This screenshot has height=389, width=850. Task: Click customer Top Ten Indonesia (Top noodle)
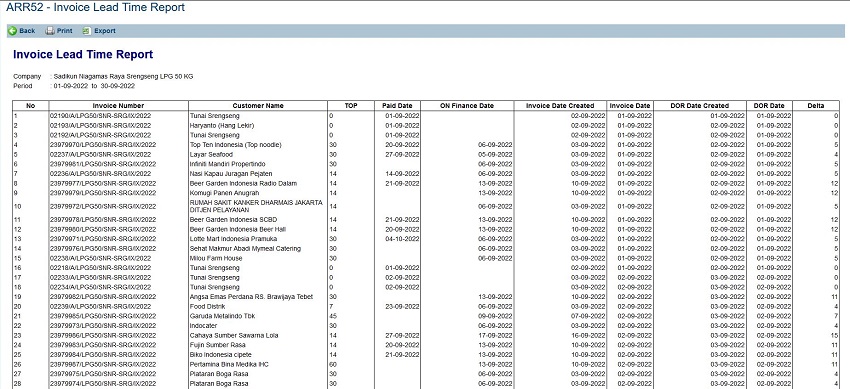pyautogui.click(x=236, y=145)
